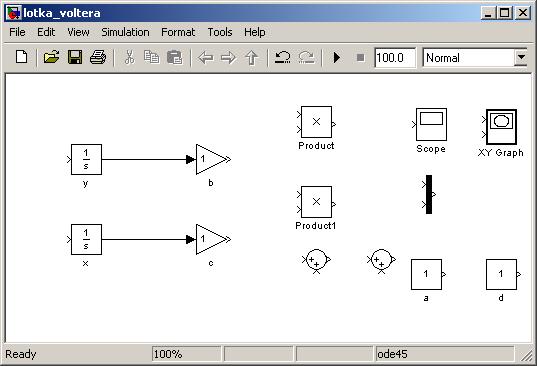Viewport: 537px width, 366px height.
Task: Click the ode45 solver status text
Action: (x=392, y=354)
